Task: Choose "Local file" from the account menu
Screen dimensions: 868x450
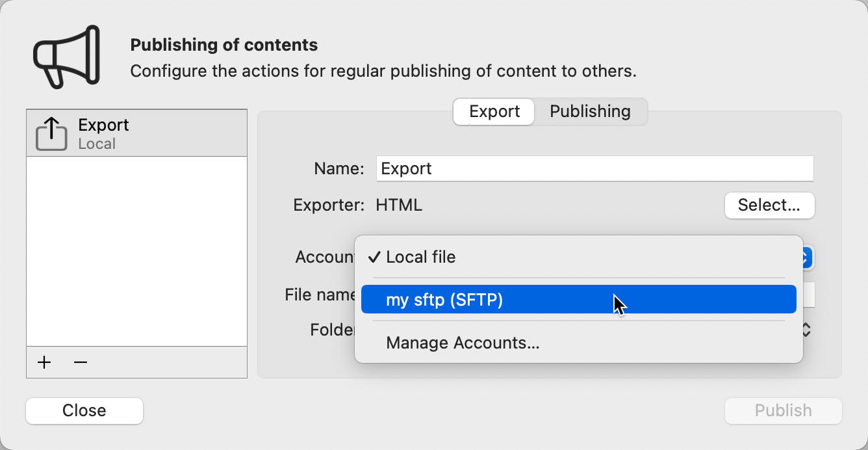Action: 420,257
